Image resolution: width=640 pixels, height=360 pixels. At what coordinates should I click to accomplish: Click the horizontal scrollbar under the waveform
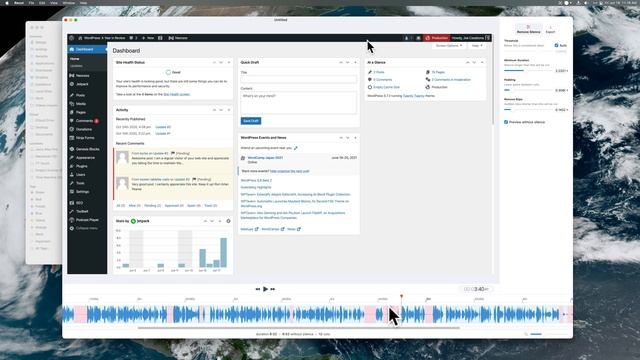(299, 328)
